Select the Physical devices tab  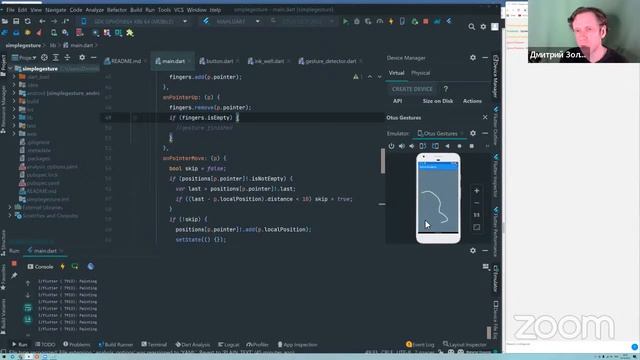420,73
